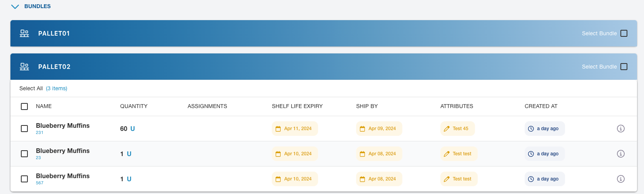Click the PALLET01 bundle pallet icon
This screenshot has height=194, width=644.
click(x=24, y=33)
